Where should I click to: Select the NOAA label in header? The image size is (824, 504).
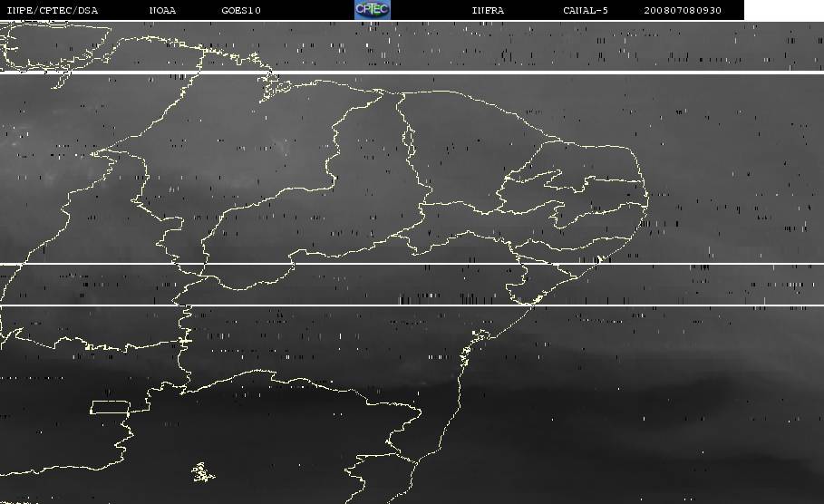[x=162, y=10]
